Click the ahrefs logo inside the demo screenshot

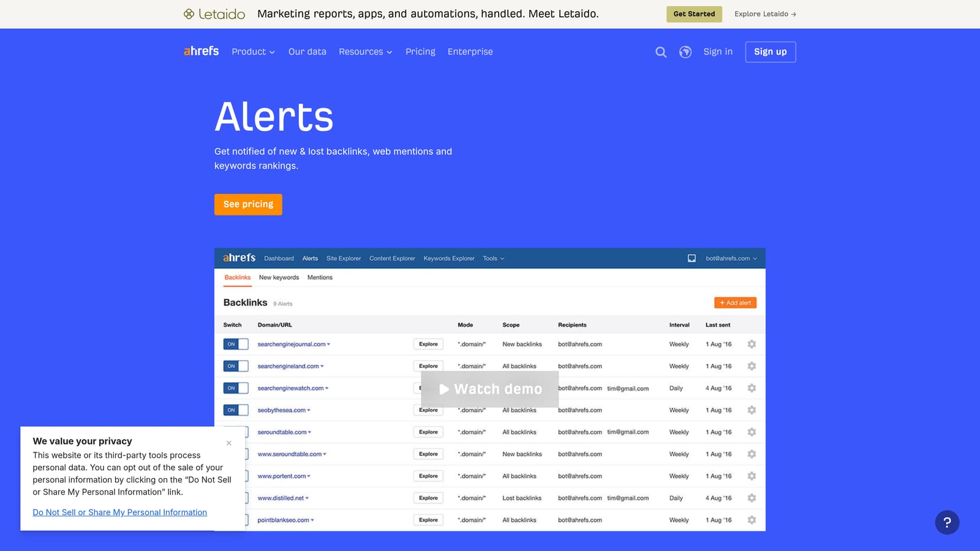pyautogui.click(x=239, y=258)
